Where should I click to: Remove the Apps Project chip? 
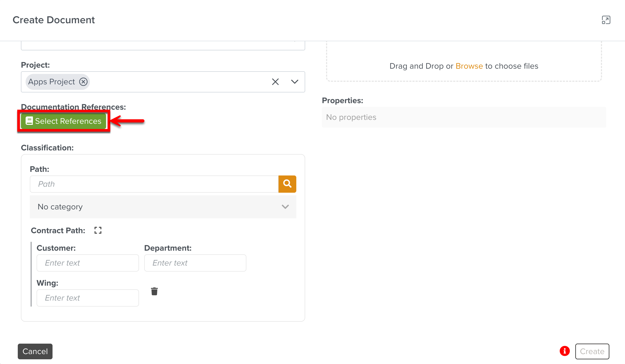[x=83, y=82]
